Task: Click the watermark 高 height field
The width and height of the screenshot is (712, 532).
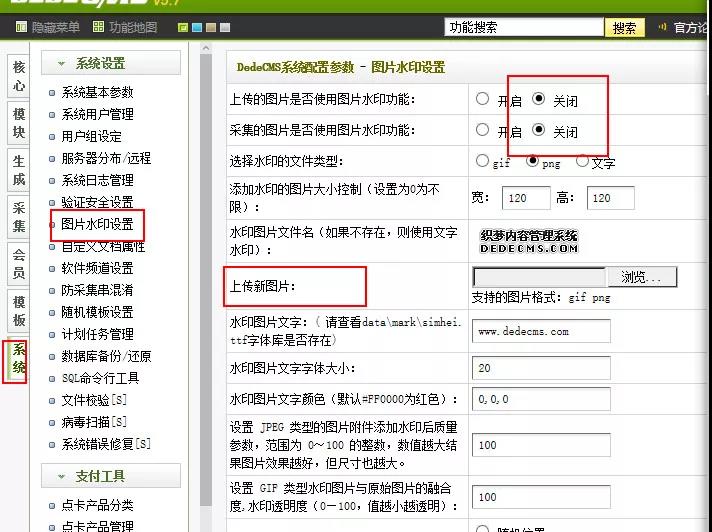Action: click(x=610, y=198)
